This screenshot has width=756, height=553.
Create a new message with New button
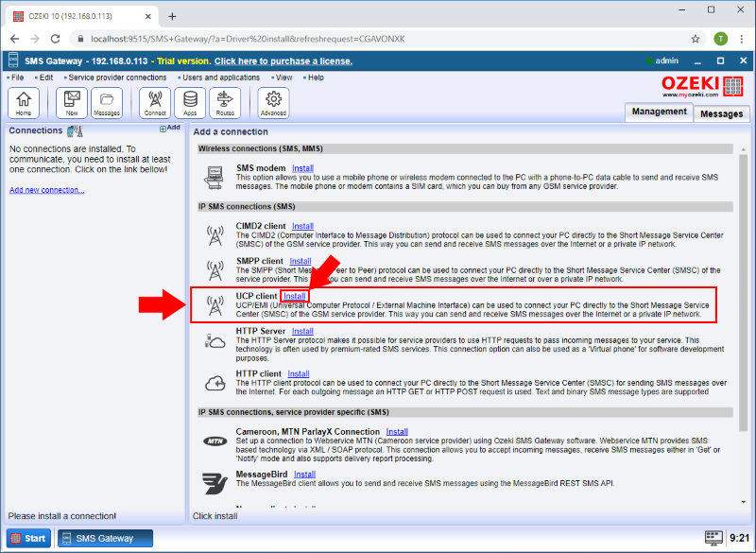coord(72,103)
